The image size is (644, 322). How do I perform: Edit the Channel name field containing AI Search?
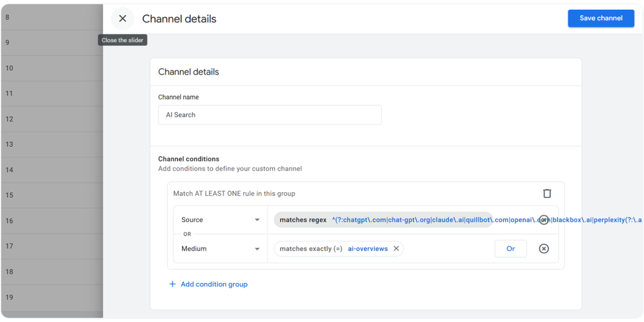(270, 115)
